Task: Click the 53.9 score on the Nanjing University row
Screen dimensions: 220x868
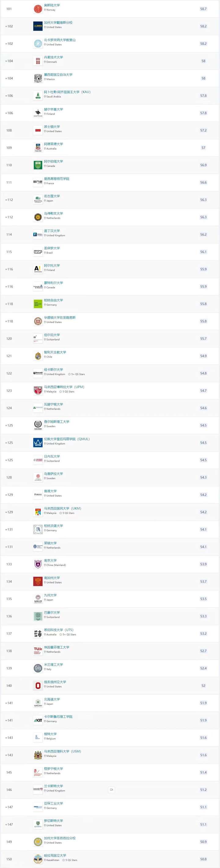Action: 204,564
